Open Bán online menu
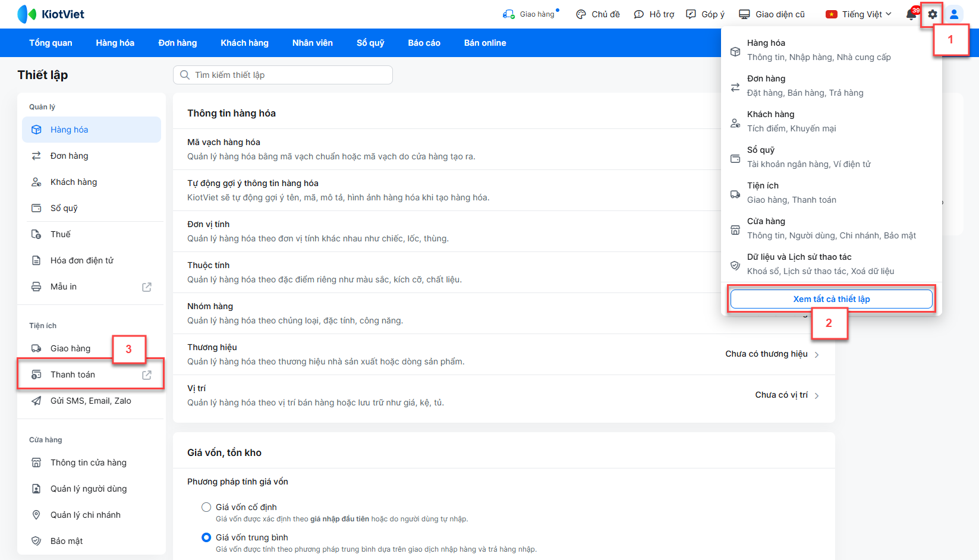 pos(485,43)
